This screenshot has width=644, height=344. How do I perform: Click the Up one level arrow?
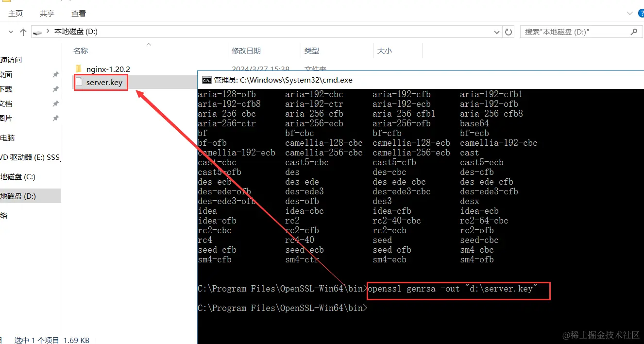pos(23,32)
